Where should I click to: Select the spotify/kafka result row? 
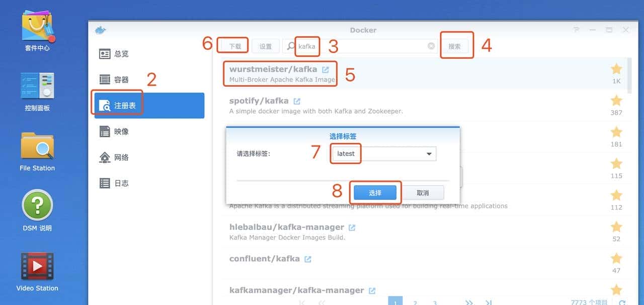point(424,106)
